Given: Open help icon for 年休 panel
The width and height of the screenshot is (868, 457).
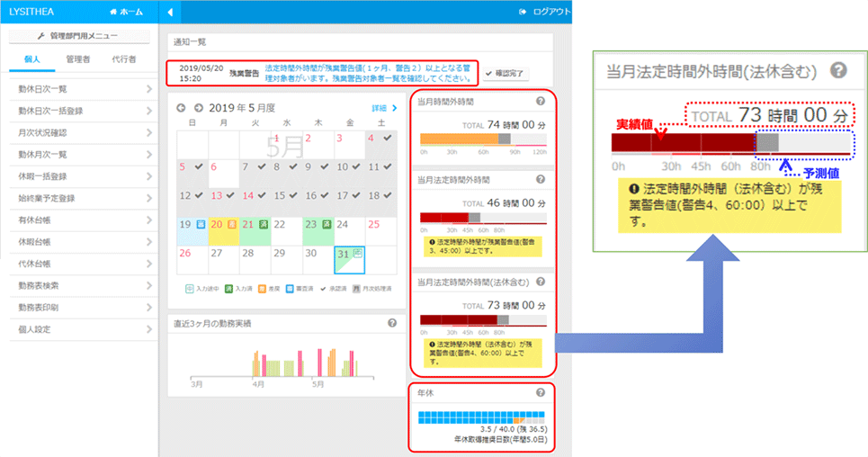Looking at the screenshot, I should (540, 393).
